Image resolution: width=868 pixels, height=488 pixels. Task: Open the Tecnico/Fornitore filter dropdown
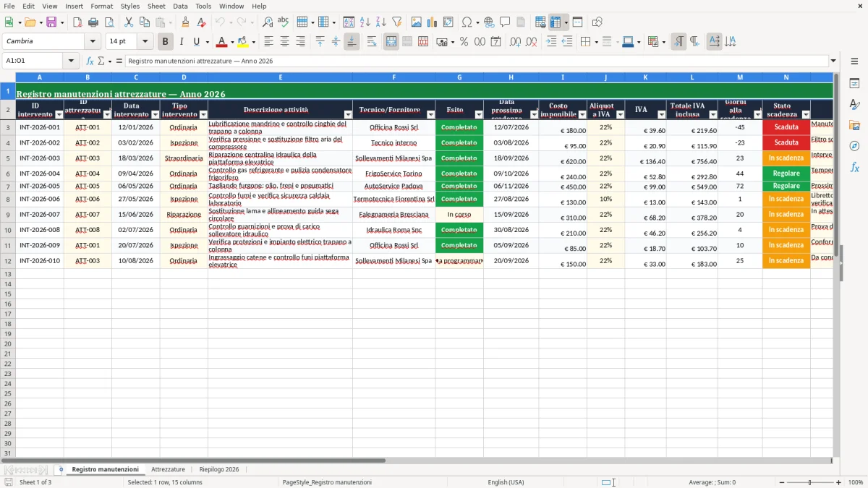tap(430, 114)
